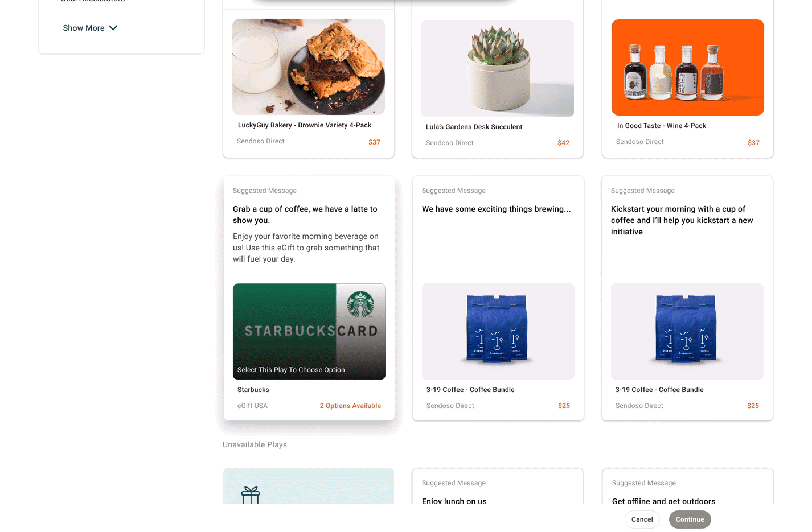Click the Cancel button

[x=642, y=519]
